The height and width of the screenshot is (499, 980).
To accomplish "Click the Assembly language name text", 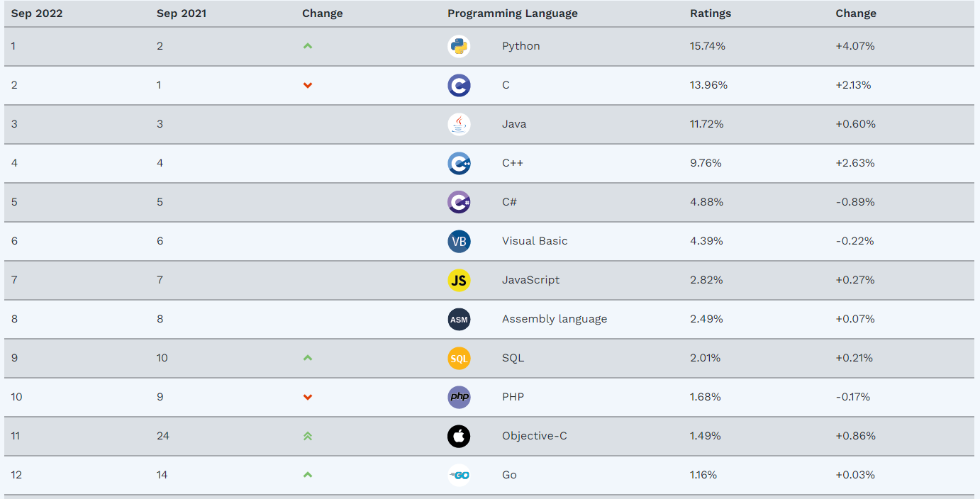I will coord(554,319).
